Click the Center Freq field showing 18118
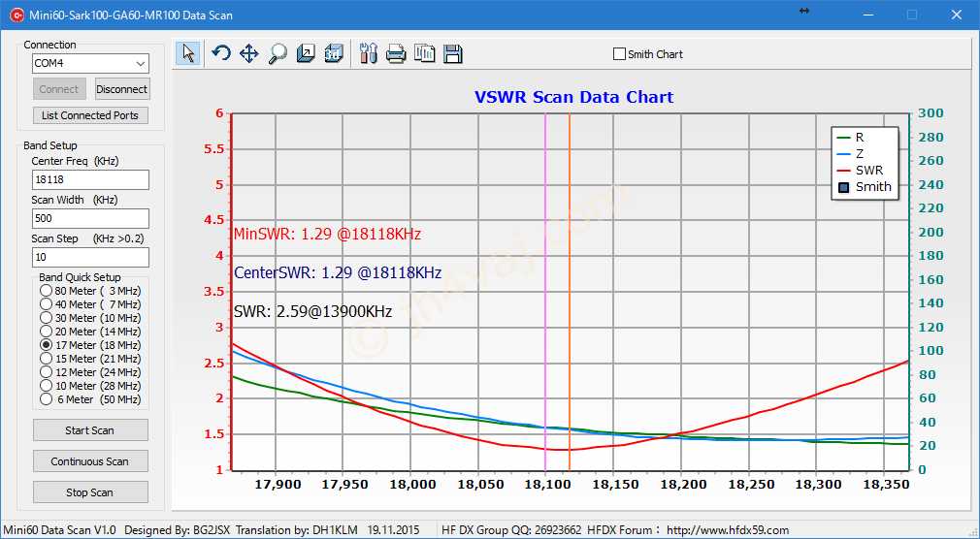This screenshot has height=539, width=980. point(90,179)
